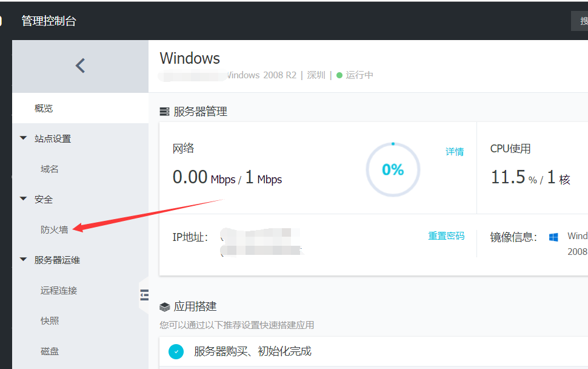The height and width of the screenshot is (369, 588).
Task: Click the green running status dot
Action: point(339,75)
